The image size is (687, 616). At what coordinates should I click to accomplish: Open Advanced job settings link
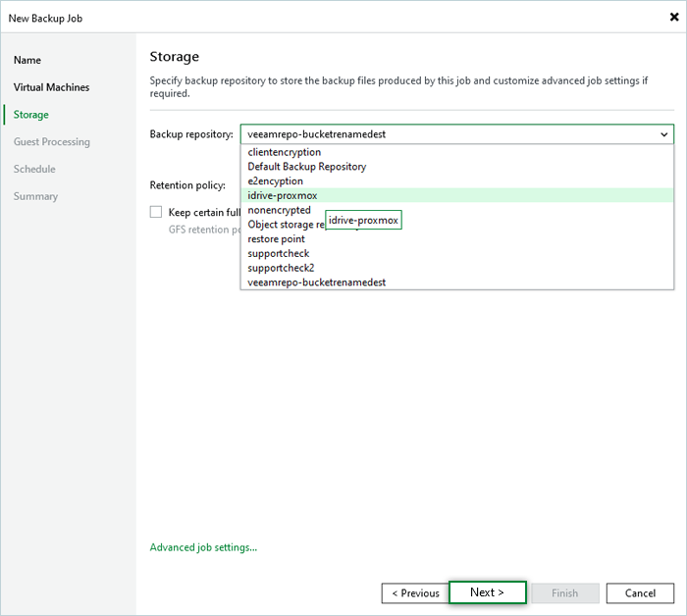[x=203, y=547]
